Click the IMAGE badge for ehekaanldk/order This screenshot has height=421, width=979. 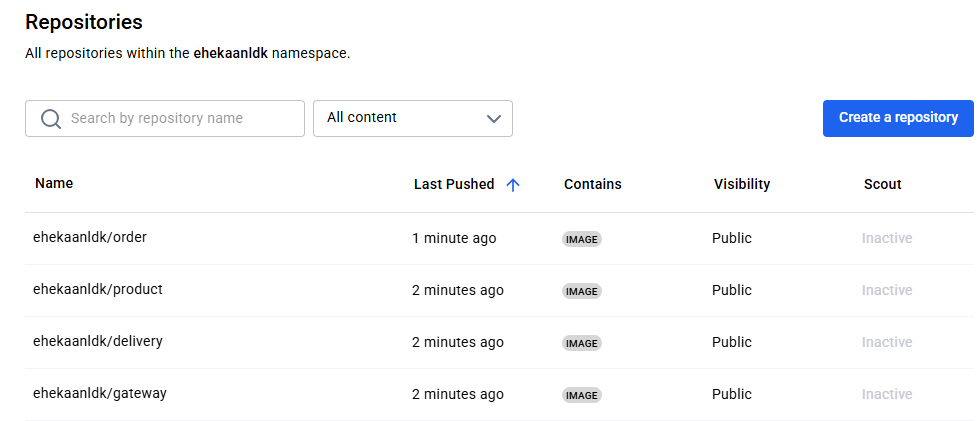point(582,239)
